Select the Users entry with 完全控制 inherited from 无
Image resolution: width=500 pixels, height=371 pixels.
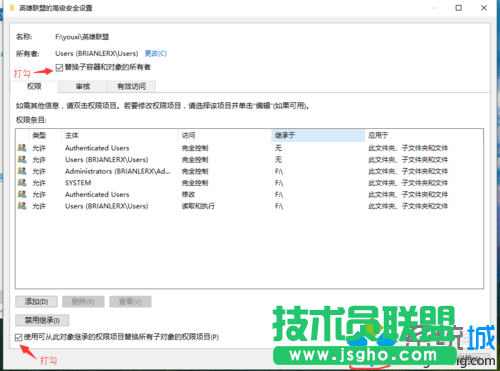coord(249,159)
